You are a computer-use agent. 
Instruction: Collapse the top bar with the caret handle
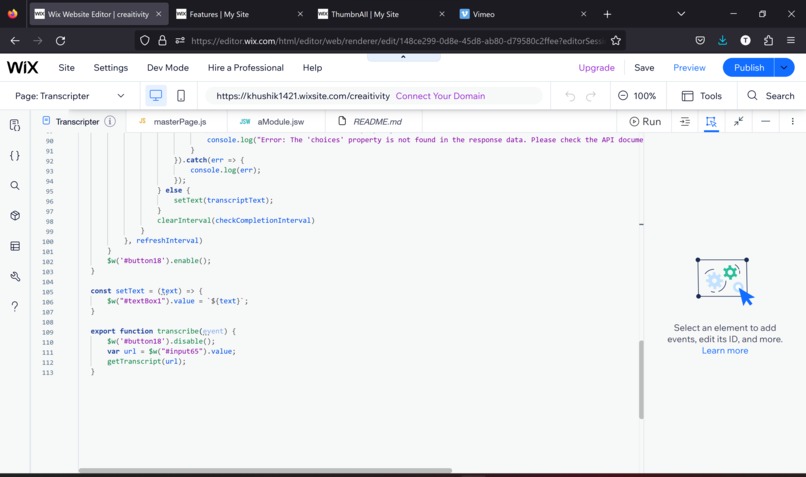(x=404, y=57)
